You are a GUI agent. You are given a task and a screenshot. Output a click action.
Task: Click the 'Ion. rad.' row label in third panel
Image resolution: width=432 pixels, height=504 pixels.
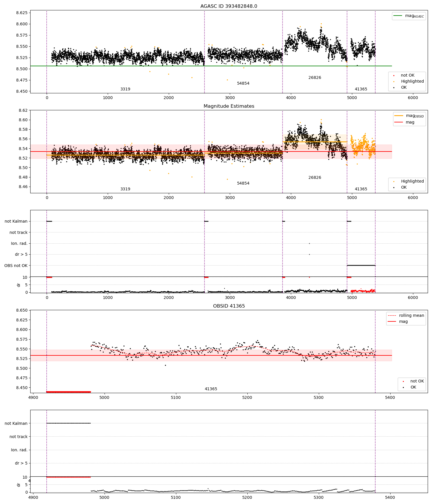coord(19,243)
